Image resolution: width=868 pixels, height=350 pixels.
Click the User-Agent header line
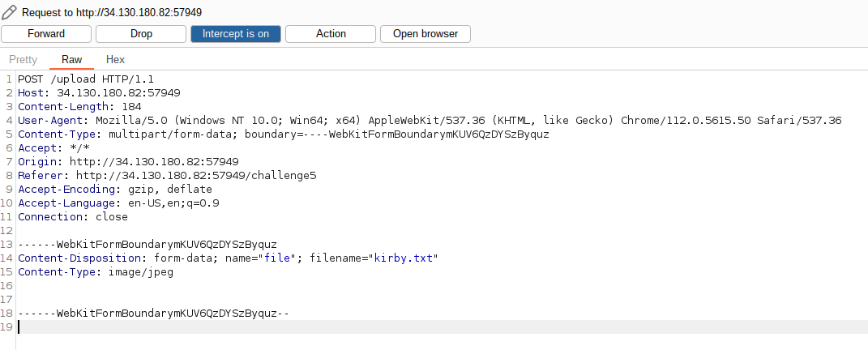(324, 121)
